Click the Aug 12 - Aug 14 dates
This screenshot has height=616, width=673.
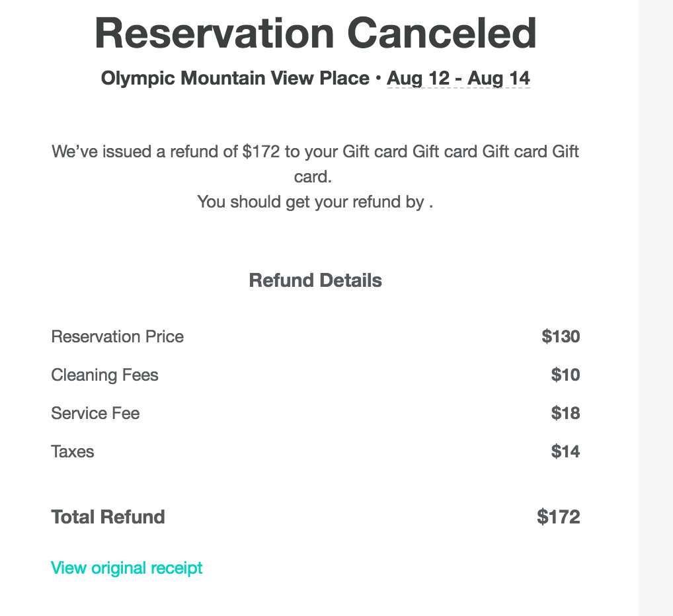tap(458, 79)
